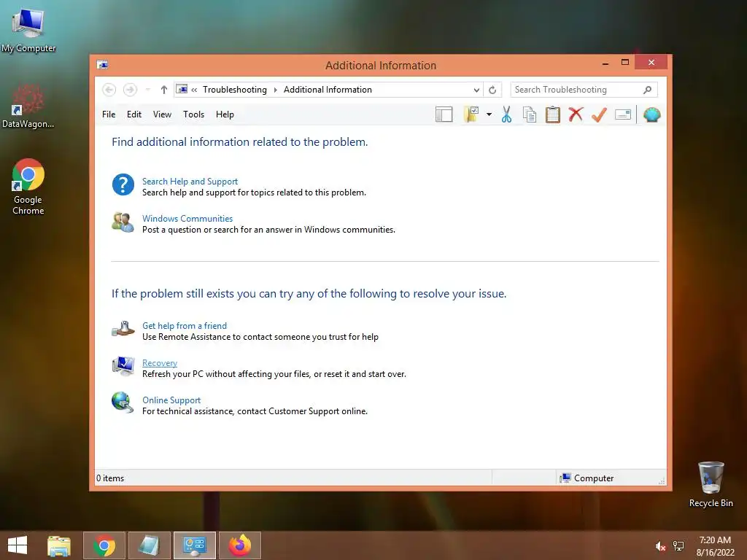Image resolution: width=747 pixels, height=560 pixels.
Task: Open the Get help from a friend link
Action: tap(185, 326)
